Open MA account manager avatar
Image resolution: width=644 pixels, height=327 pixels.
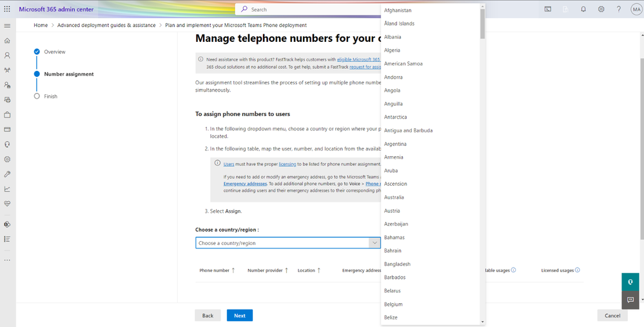point(636,9)
